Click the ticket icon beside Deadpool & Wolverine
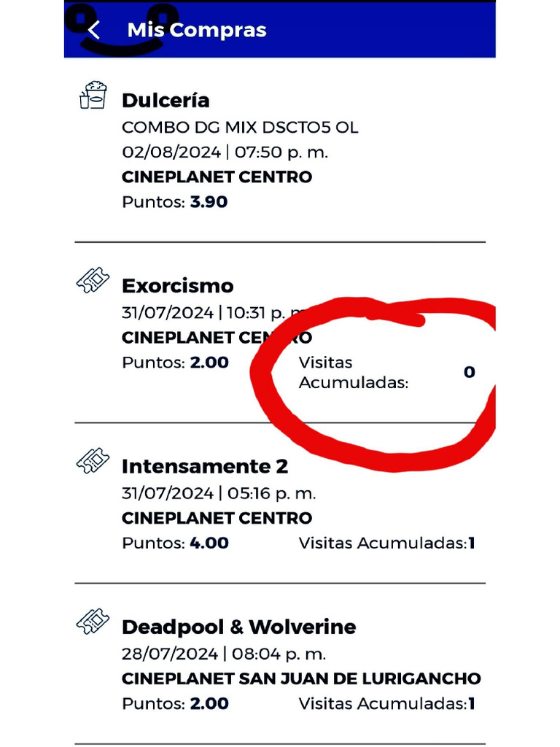Image resolution: width=560 pixels, height=747 pixels. click(x=93, y=622)
